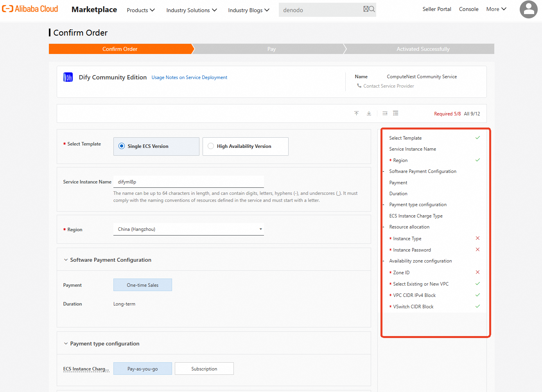The height and width of the screenshot is (392, 542).
Task: Click the collapse-all lines icon
Action: [x=385, y=113]
